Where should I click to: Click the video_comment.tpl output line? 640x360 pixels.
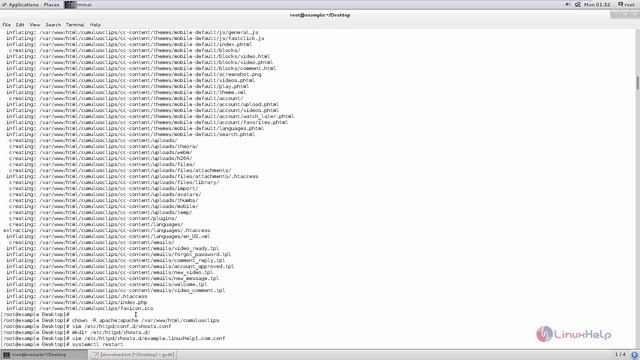(x=116, y=291)
